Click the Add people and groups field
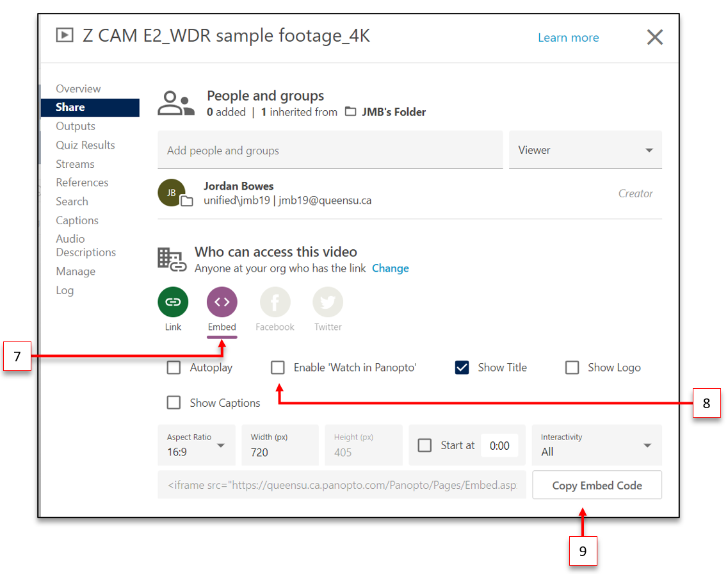Viewport: 728px width, 574px height. [330, 150]
